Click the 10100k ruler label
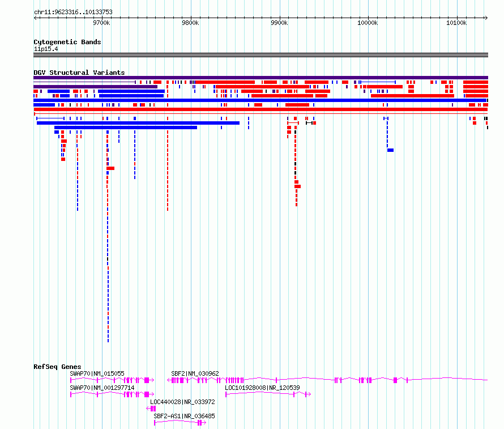This screenshot has width=504, height=429. [456, 23]
